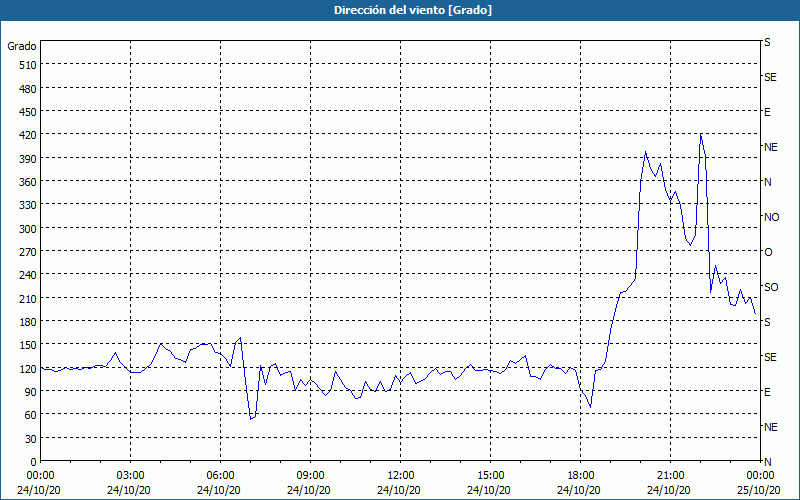Image resolution: width=800 pixels, height=500 pixels.
Task: Select the 'SO' compass label on right axis
Action: tap(771, 287)
